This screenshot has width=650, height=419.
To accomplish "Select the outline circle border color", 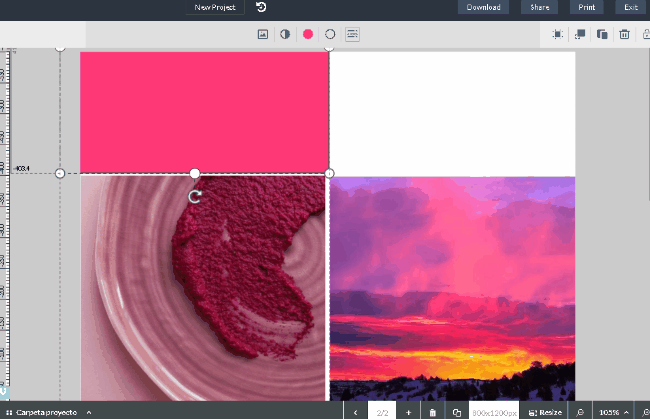I will click(330, 34).
